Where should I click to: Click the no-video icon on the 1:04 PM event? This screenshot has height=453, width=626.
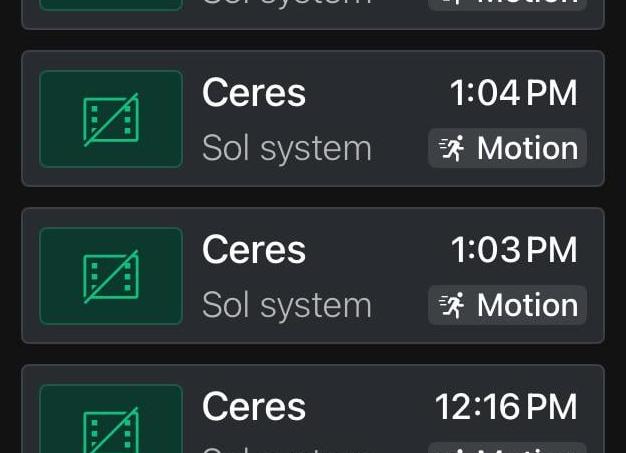tap(111, 120)
